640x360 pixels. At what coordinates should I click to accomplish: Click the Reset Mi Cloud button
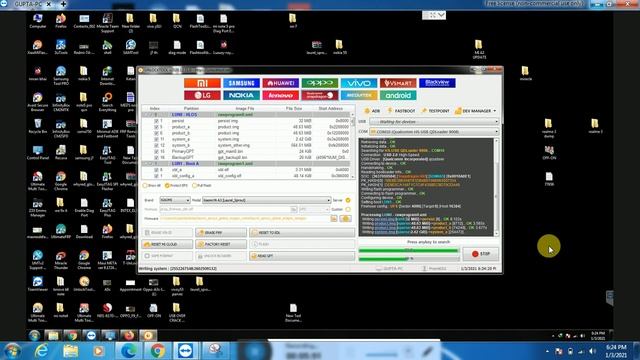[167, 244]
